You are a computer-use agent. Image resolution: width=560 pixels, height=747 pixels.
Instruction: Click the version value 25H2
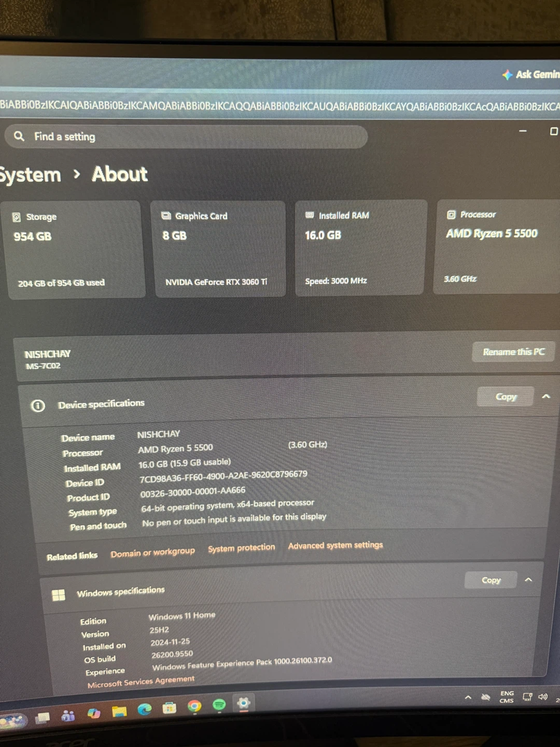[159, 630]
